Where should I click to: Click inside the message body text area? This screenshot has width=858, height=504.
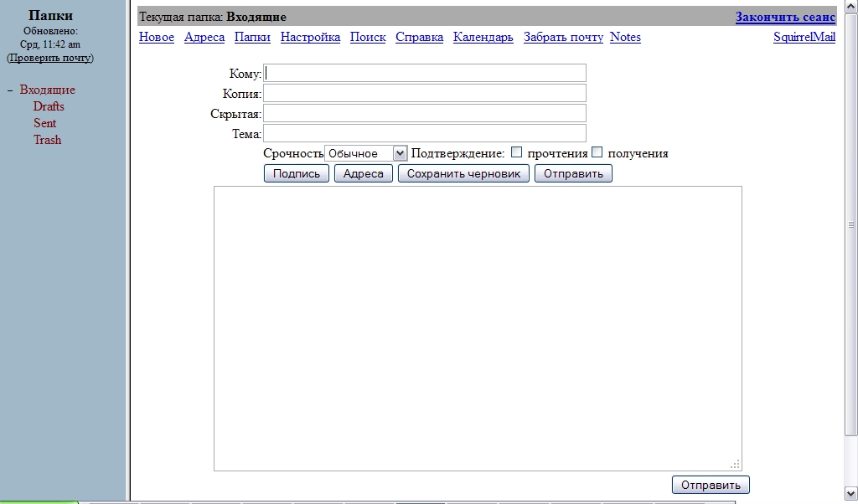[478, 328]
